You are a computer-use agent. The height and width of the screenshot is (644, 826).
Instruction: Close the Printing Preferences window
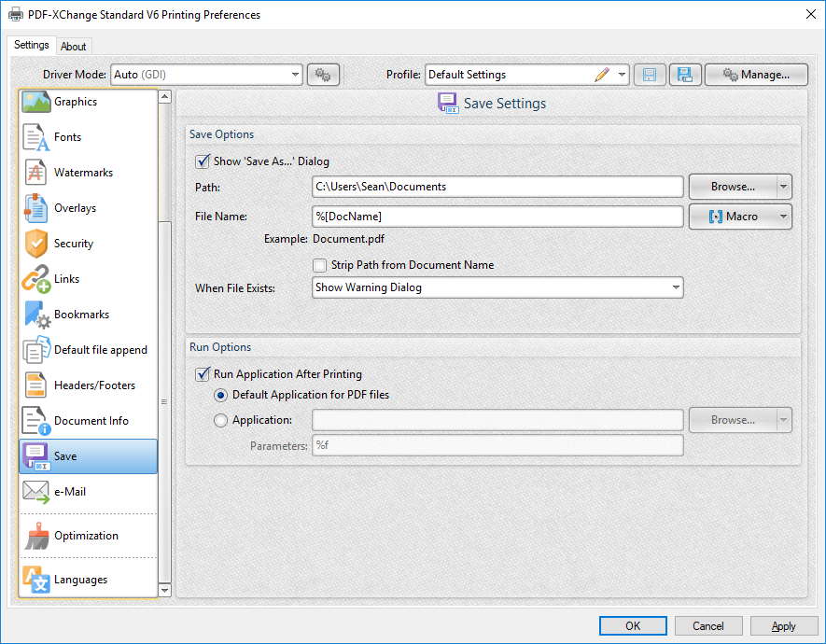pyautogui.click(x=811, y=14)
